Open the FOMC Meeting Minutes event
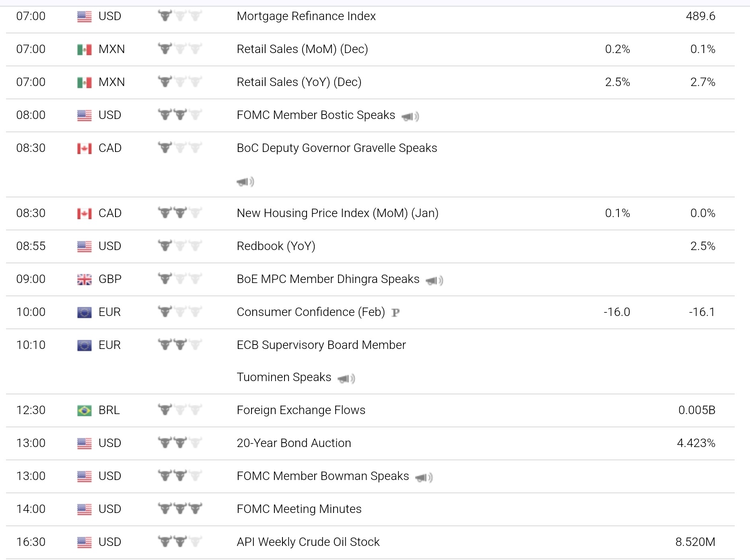This screenshot has width=750, height=560. (x=299, y=509)
